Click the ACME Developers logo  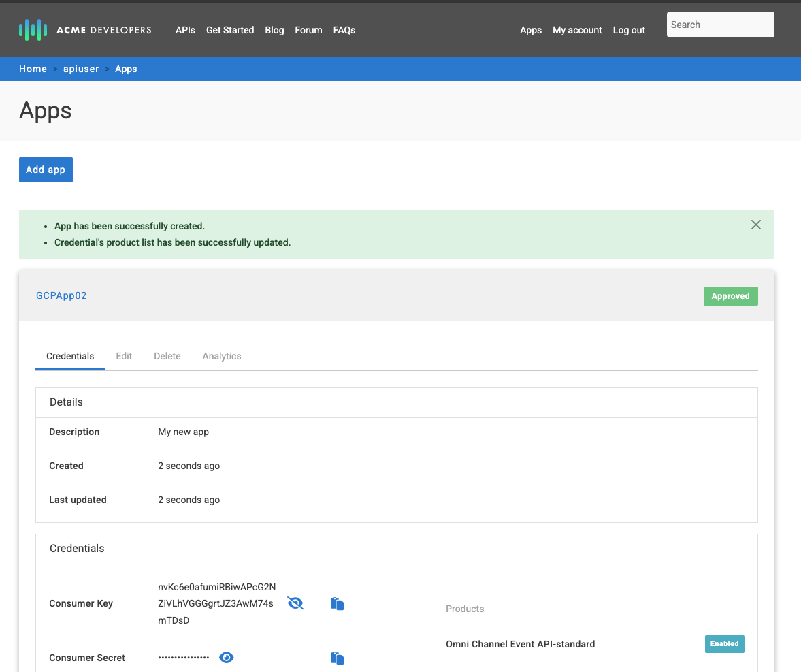(85, 30)
